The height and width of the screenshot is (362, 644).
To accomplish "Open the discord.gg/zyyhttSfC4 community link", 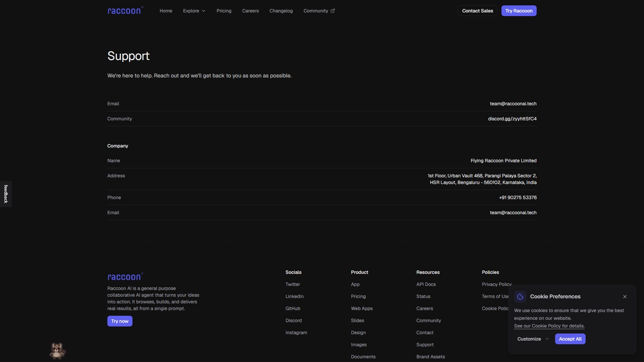I will tap(512, 119).
